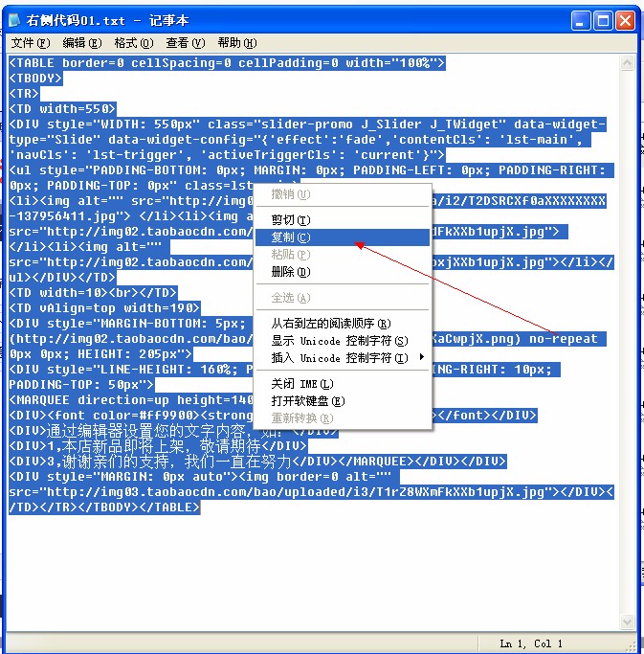Click the line 1,本店新品即将上架 text
This screenshot has height=654, width=644.
[x=158, y=446]
